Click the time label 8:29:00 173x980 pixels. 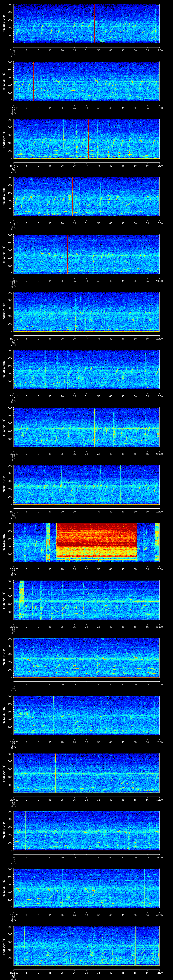coord(14,800)
